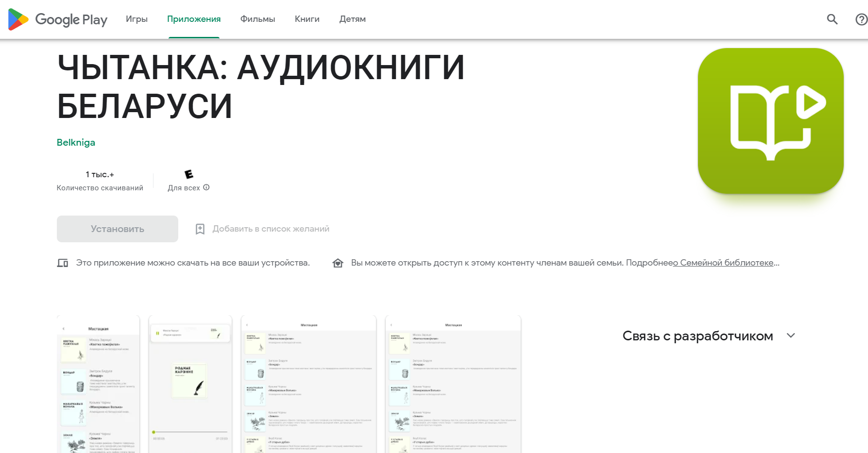Open the search icon in header
Viewport: 868px width, 453px height.
(832, 19)
